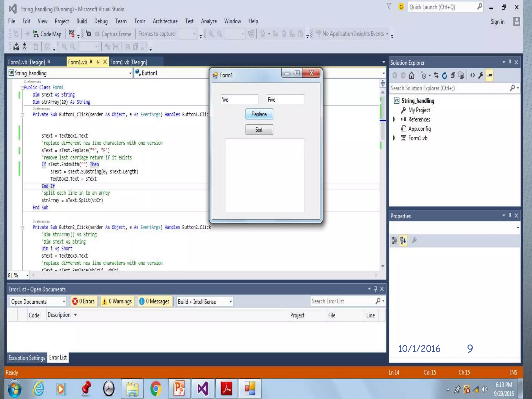Toggle the 0 Errors filter

[84, 301]
